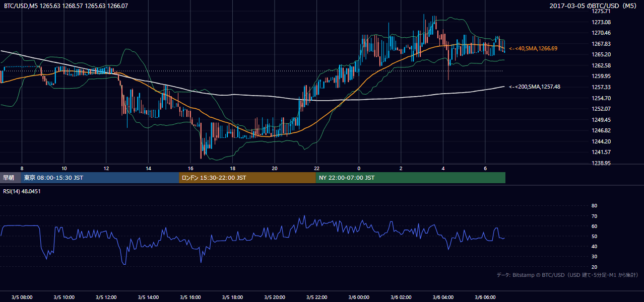Click the 3/6 04:00 time label
644x302 pixels.
tap(443, 297)
